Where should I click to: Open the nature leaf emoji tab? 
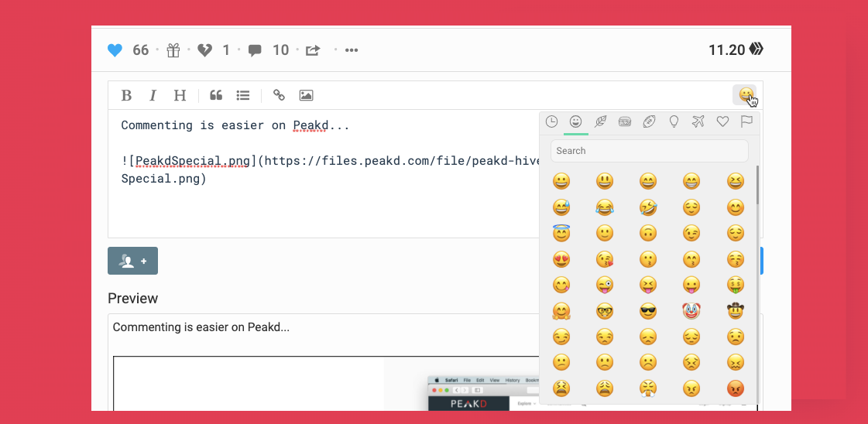pos(601,121)
